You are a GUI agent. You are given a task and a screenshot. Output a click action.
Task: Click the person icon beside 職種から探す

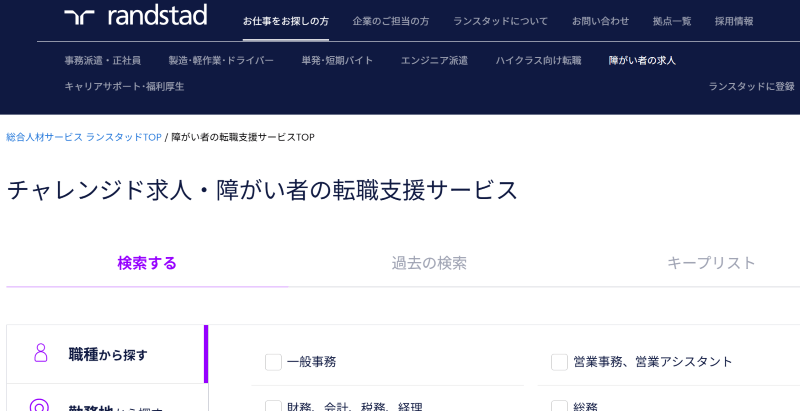40,353
